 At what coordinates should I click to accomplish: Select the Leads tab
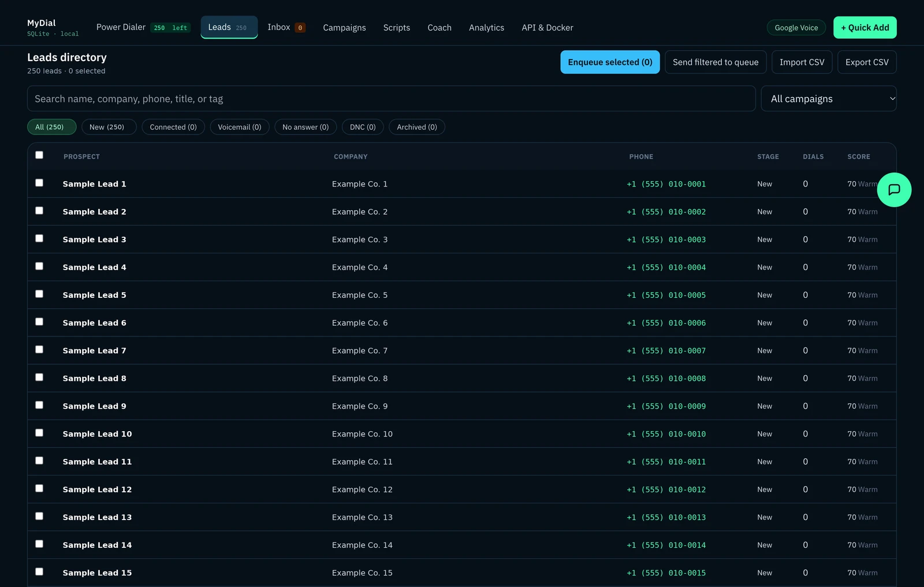[x=229, y=27]
